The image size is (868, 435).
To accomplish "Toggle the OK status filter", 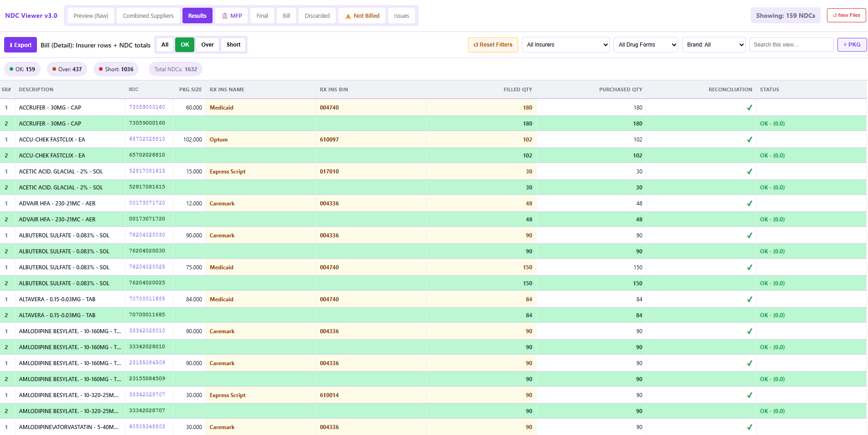I will click(185, 45).
